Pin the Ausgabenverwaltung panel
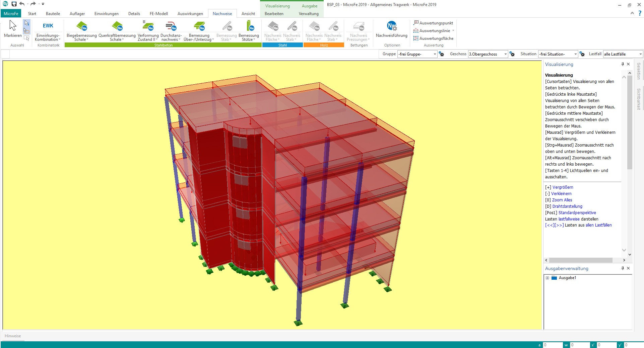This screenshot has width=644, height=348. click(x=623, y=268)
